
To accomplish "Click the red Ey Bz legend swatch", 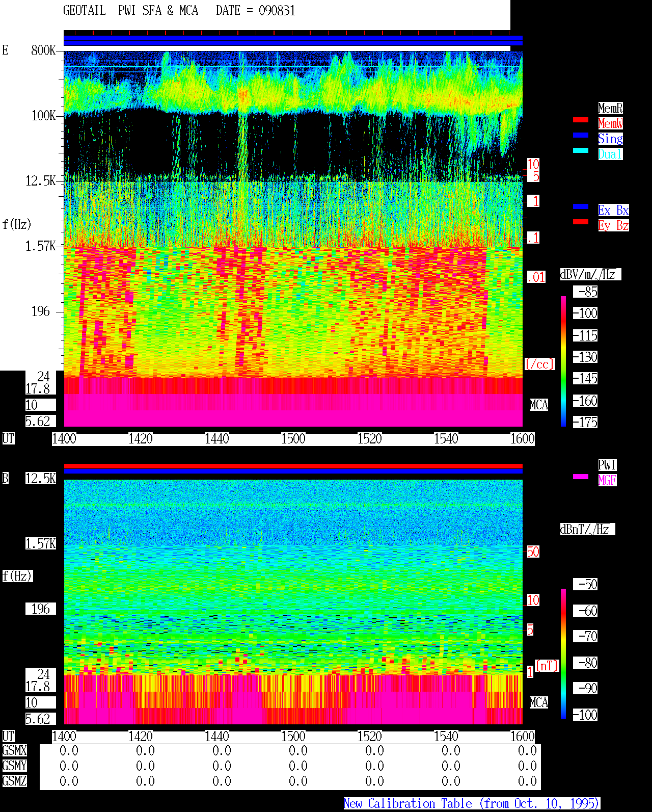I will coord(581,222).
